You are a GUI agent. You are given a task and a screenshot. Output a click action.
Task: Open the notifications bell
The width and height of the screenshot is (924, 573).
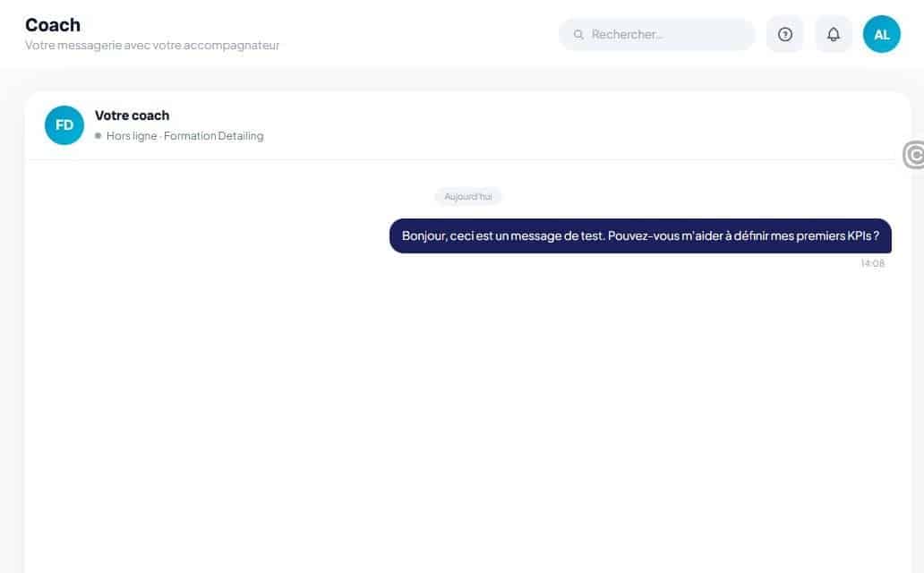click(833, 34)
